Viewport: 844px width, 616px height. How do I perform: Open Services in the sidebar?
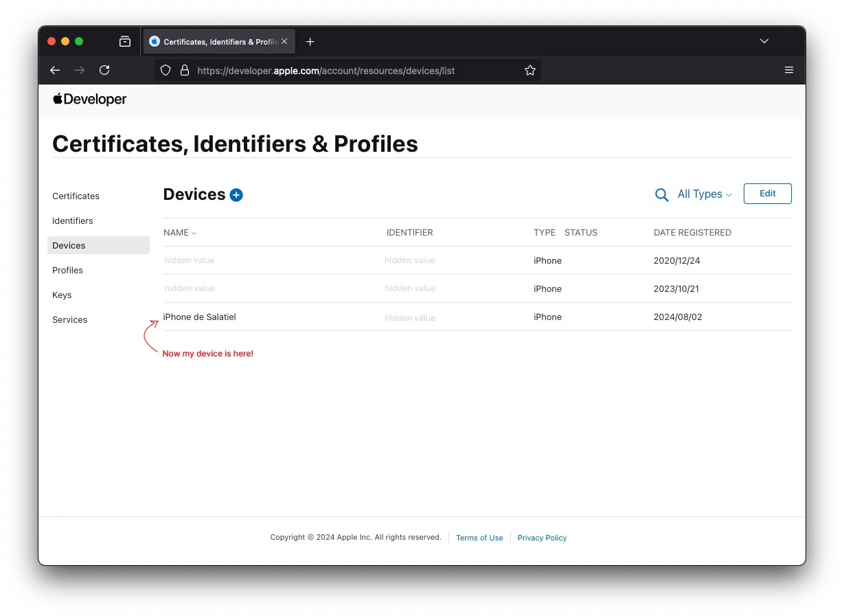[70, 320]
